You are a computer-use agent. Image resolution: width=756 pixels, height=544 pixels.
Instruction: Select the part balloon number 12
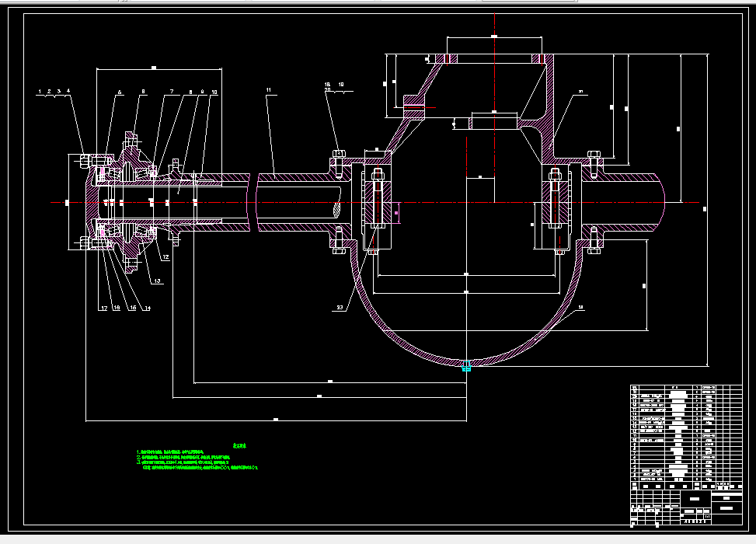coord(165,257)
